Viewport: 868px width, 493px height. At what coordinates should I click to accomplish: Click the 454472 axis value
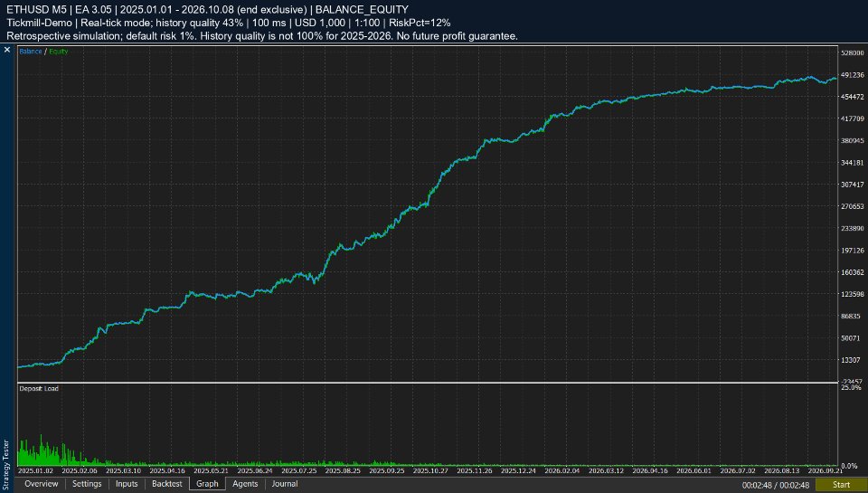click(853, 97)
